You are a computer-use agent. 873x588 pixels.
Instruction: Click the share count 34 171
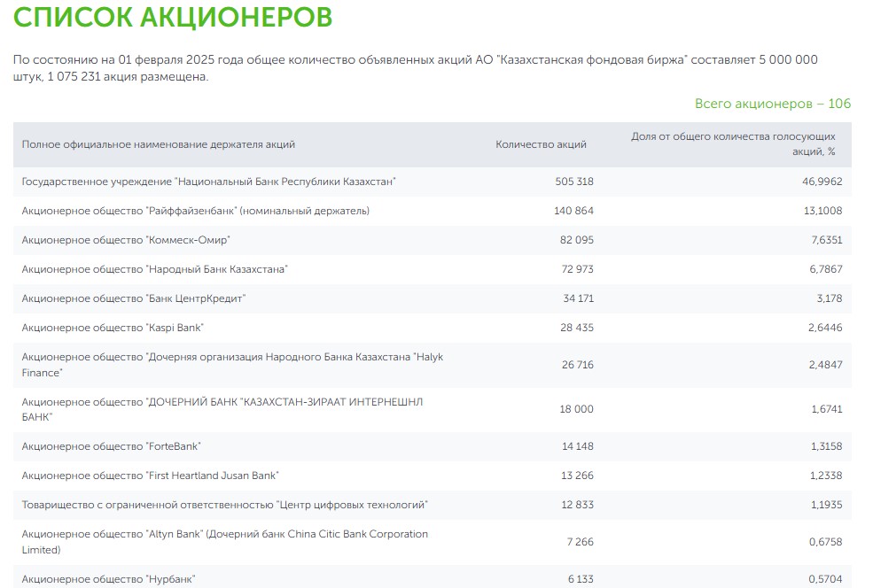point(578,298)
